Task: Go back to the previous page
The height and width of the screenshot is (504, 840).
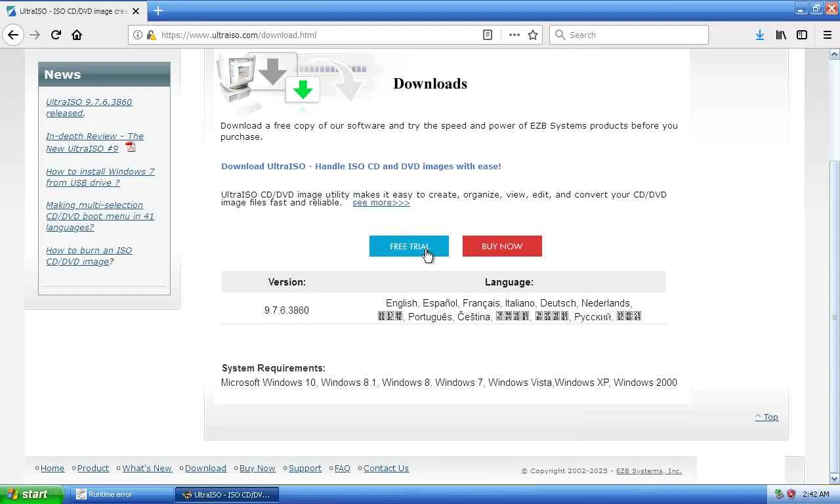Action: coord(13,35)
